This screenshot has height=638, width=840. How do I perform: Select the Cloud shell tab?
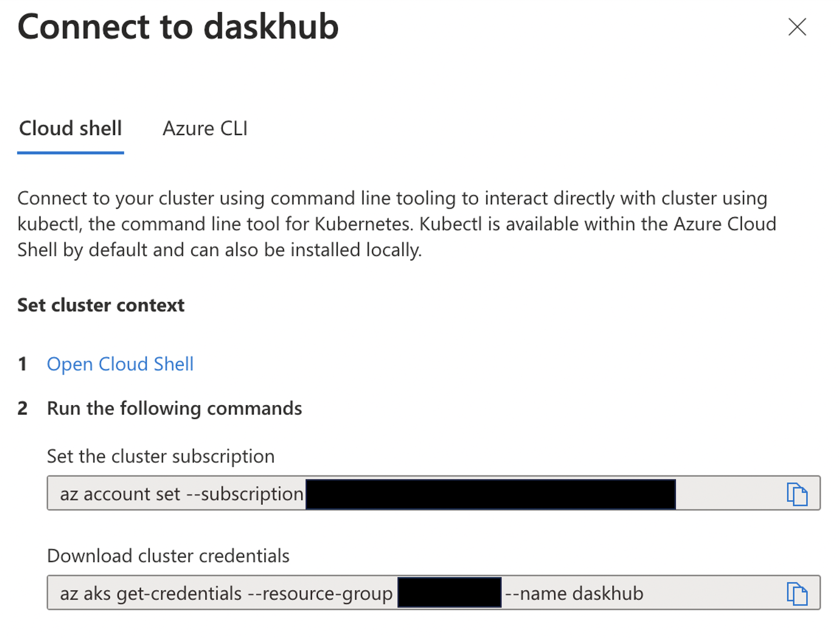[70, 129]
